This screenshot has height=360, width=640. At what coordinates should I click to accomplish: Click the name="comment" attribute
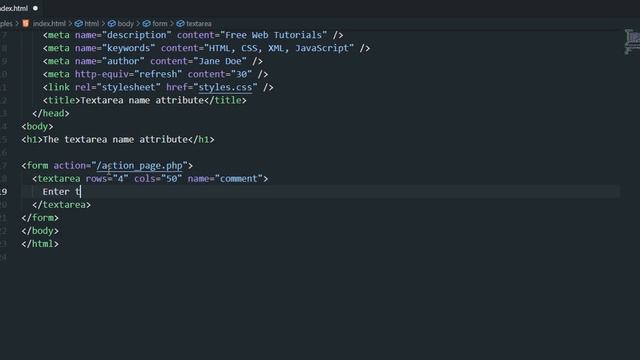(225, 179)
